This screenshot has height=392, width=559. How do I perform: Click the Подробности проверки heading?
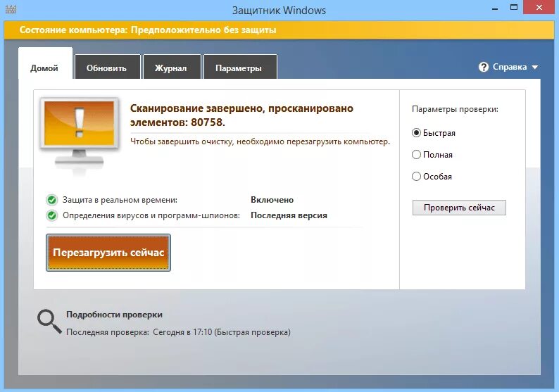(114, 315)
